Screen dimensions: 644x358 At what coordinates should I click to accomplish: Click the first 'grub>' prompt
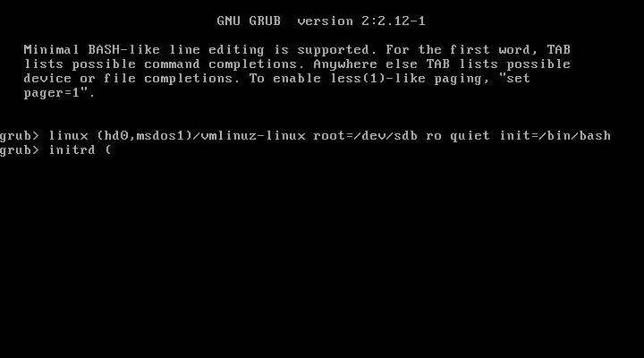(x=20, y=136)
